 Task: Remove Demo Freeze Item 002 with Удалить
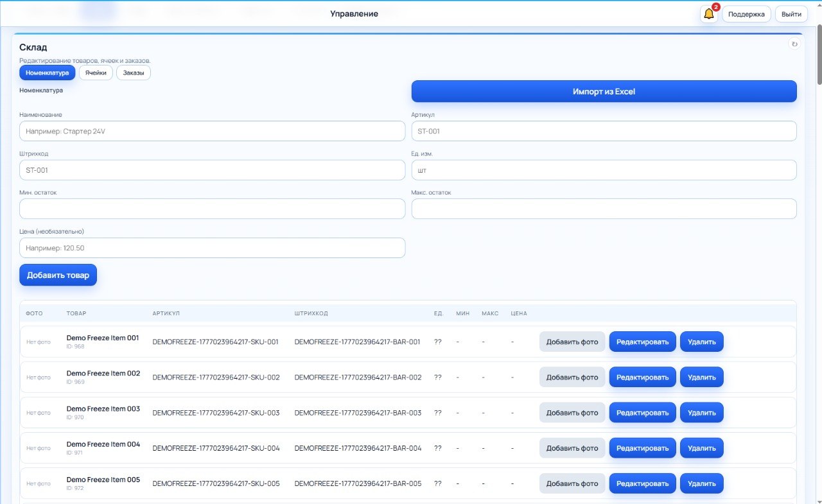[701, 377]
